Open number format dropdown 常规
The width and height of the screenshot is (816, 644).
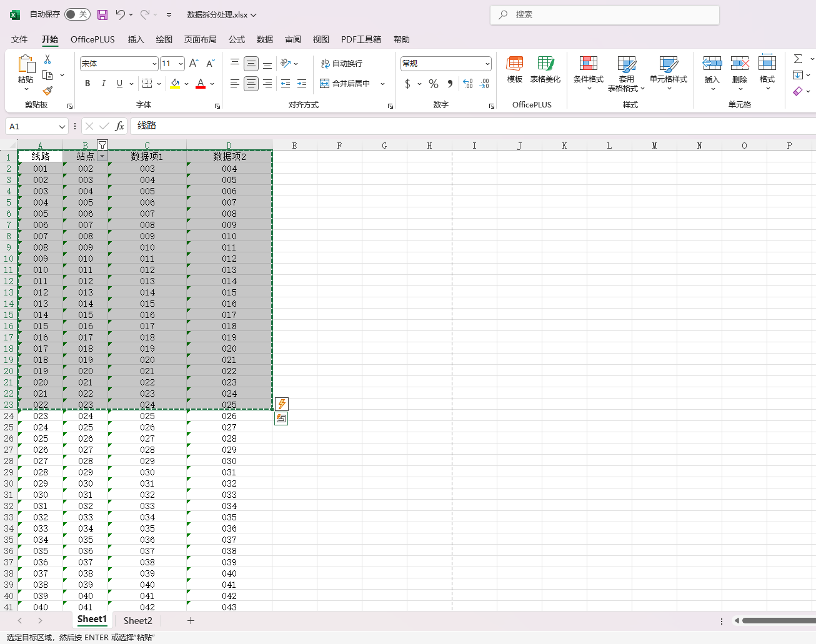[487, 64]
